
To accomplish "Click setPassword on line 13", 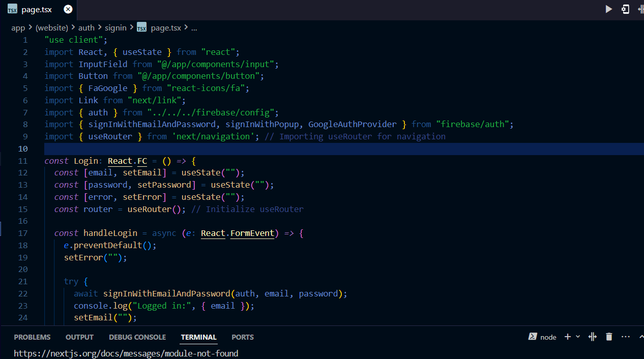I will (x=164, y=185).
